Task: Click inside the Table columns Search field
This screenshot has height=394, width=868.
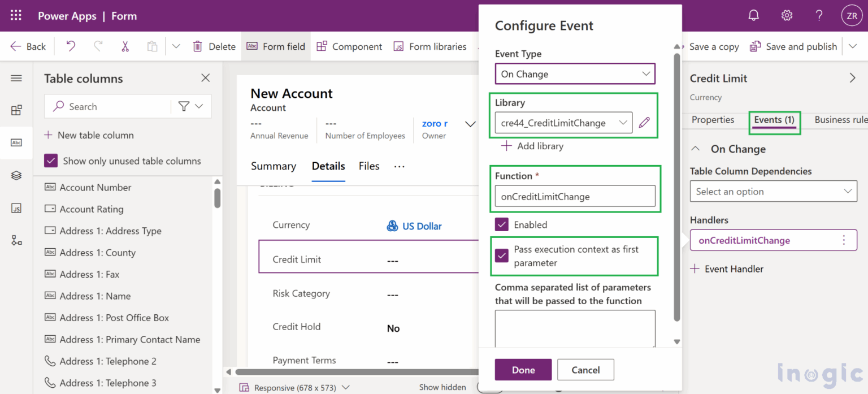Action: pos(113,106)
